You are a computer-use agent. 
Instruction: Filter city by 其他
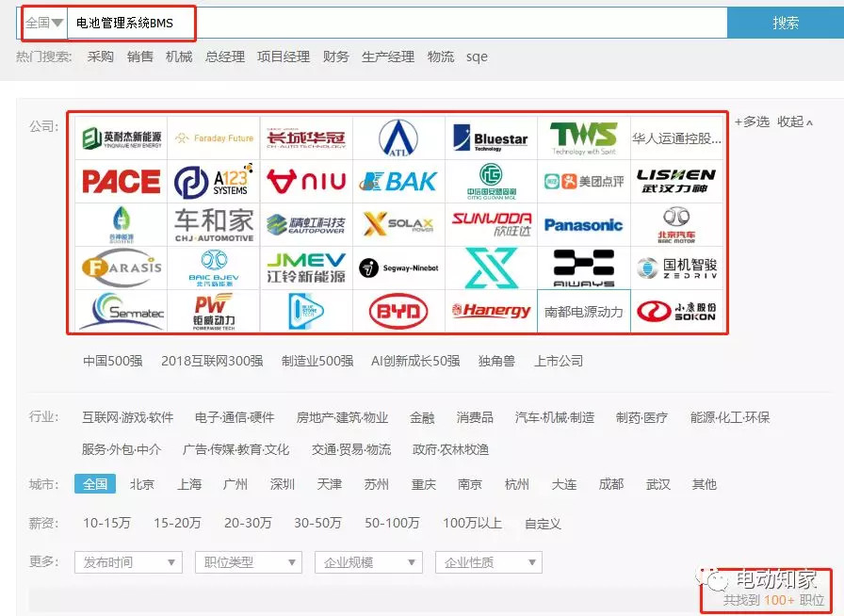pyautogui.click(x=704, y=484)
